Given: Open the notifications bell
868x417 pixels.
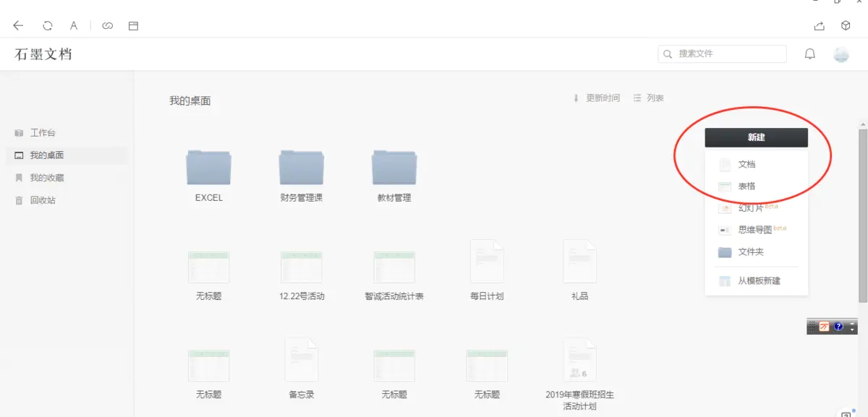Looking at the screenshot, I should point(809,53).
